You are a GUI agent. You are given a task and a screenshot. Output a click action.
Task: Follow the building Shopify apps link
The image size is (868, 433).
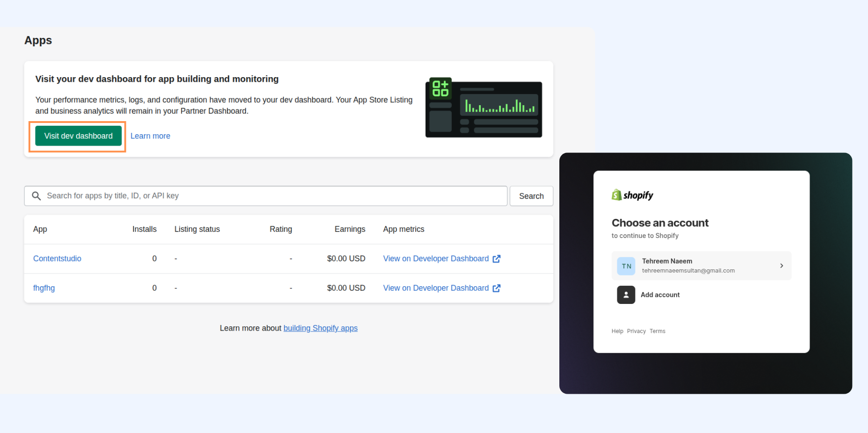point(320,328)
